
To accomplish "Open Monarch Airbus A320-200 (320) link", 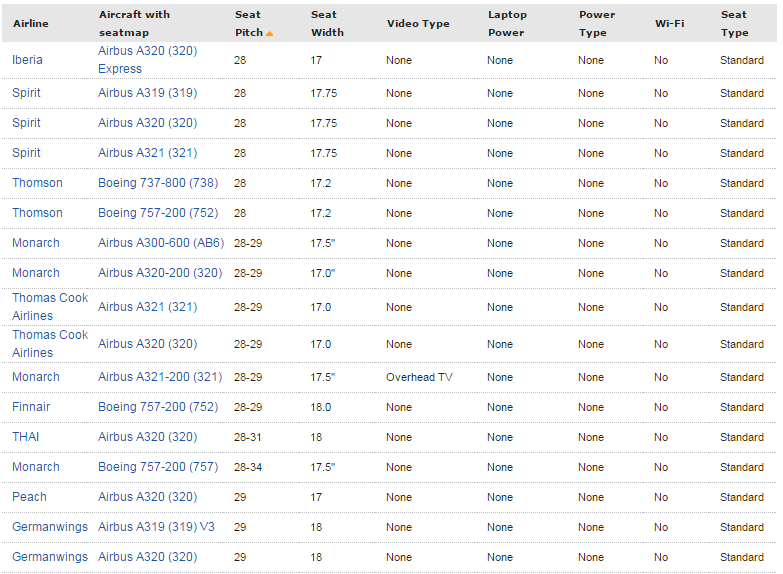I will pos(160,273).
